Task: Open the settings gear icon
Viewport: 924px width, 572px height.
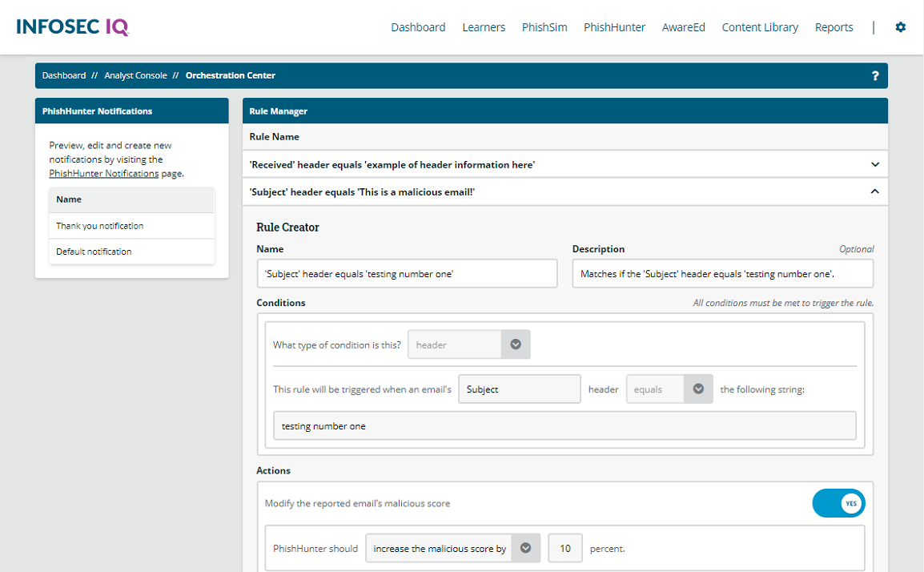Action: pos(900,27)
